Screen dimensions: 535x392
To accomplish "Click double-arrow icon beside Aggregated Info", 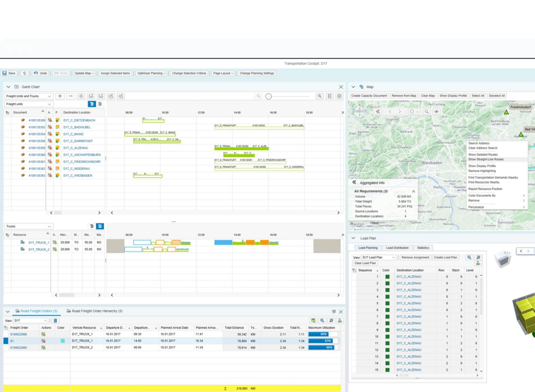I will pyautogui.click(x=354, y=182).
